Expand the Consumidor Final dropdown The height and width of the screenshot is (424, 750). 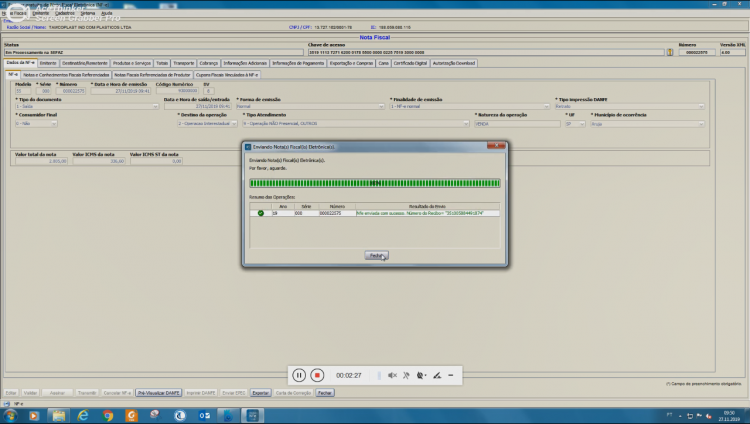click(x=54, y=123)
